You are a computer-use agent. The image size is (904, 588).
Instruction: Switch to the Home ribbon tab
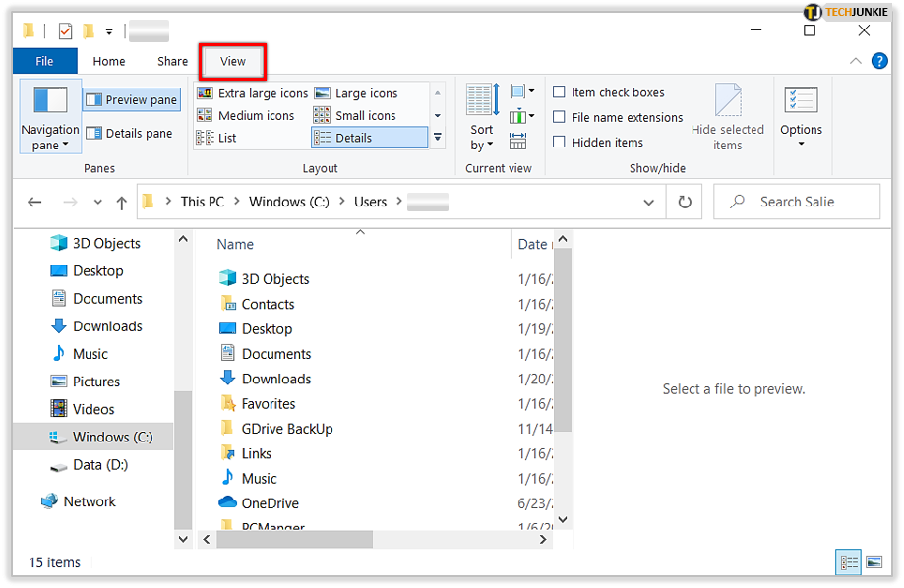(x=108, y=60)
